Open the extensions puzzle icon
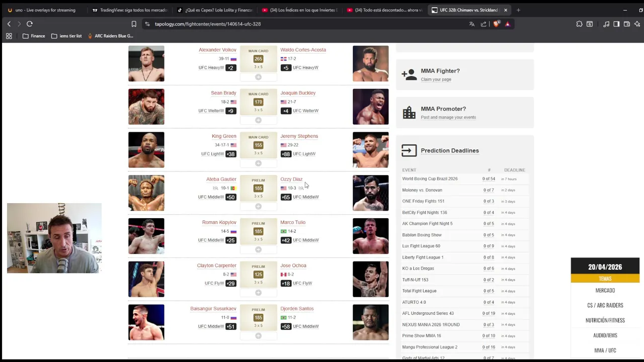The width and height of the screenshot is (644, 362). click(579, 24)
